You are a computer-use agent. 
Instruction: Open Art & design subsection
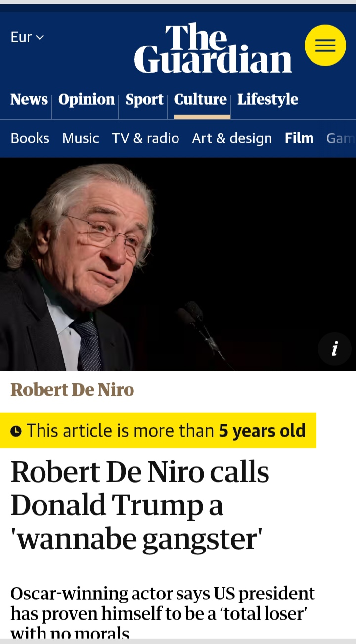pyautogui.click(x=232, y=138)
